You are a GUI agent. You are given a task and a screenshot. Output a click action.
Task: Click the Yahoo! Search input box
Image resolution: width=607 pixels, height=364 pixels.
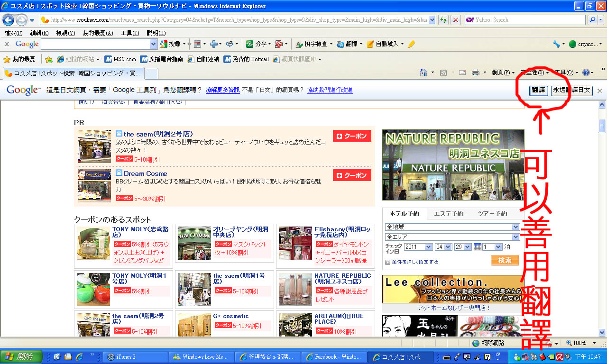(525, 20)
